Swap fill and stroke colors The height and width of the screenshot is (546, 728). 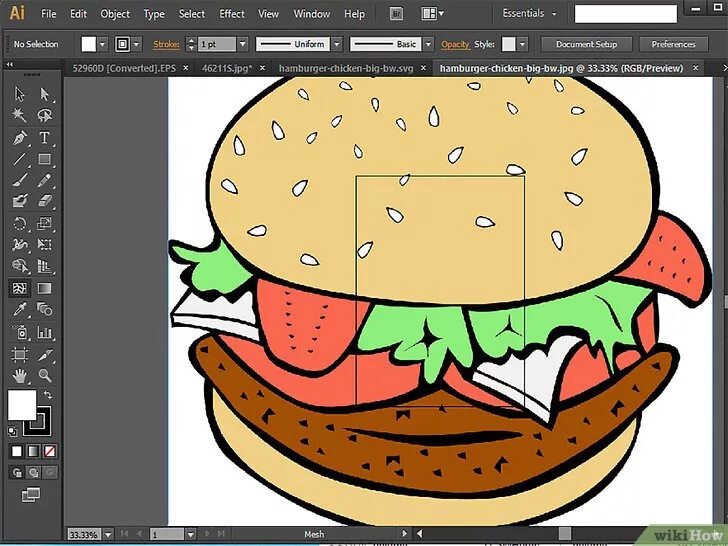(48, 395)
